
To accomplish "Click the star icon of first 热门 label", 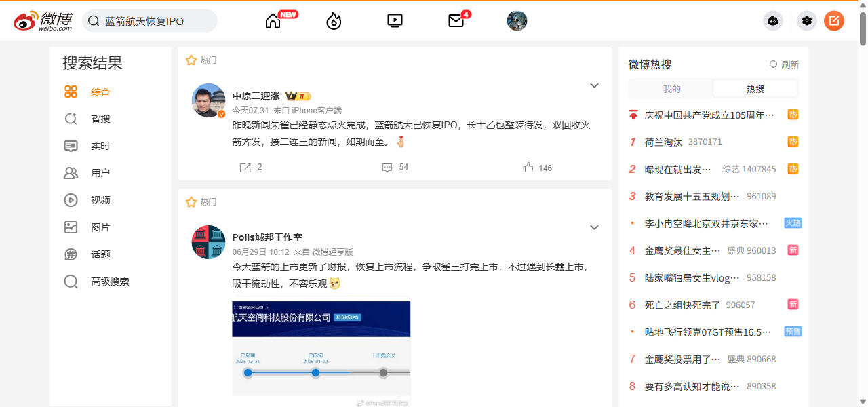I will click(191, 60).
